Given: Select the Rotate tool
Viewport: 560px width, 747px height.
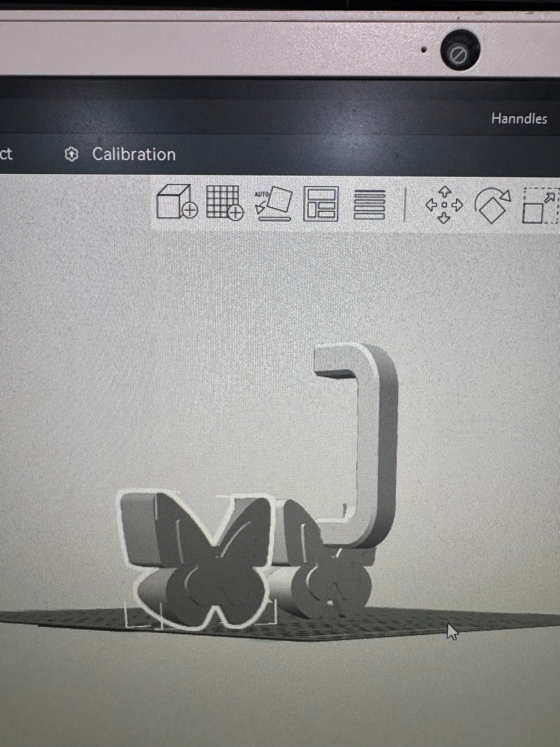Looking at the screenshot, I should click(x=493, y=205).
